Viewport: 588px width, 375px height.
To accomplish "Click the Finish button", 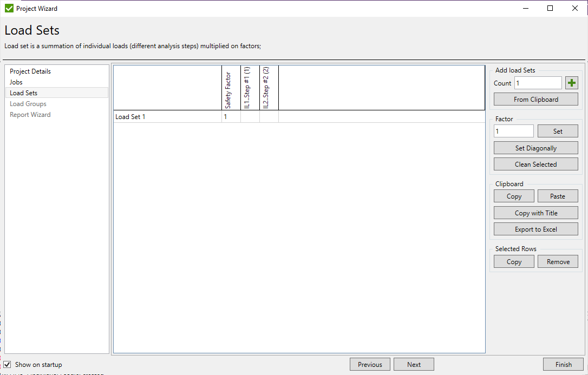I will tap(563, 364).
